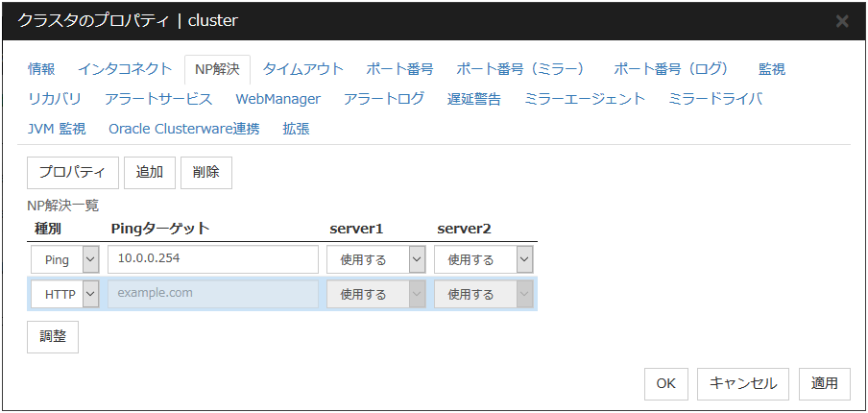The width and height of the screenshot is (868, 413).
Task: Confirm with the OK button
Action: point(665,383)
